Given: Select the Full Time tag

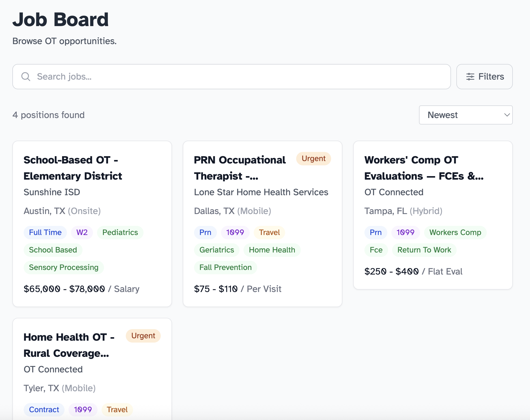Looking at the screenshot, I should (x=45, y=232).
